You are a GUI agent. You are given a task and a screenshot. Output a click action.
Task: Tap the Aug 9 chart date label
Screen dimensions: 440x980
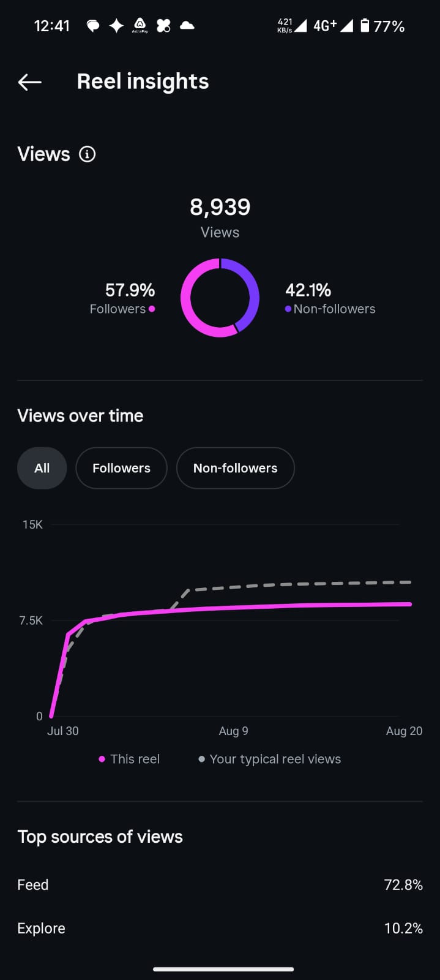[x=233, y=731]
